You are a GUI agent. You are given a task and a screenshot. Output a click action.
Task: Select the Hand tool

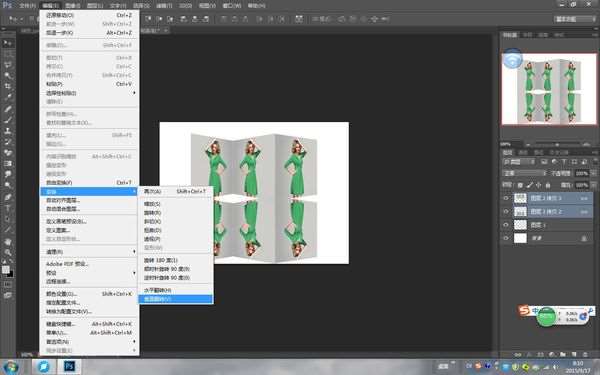(x=8, y=241)
